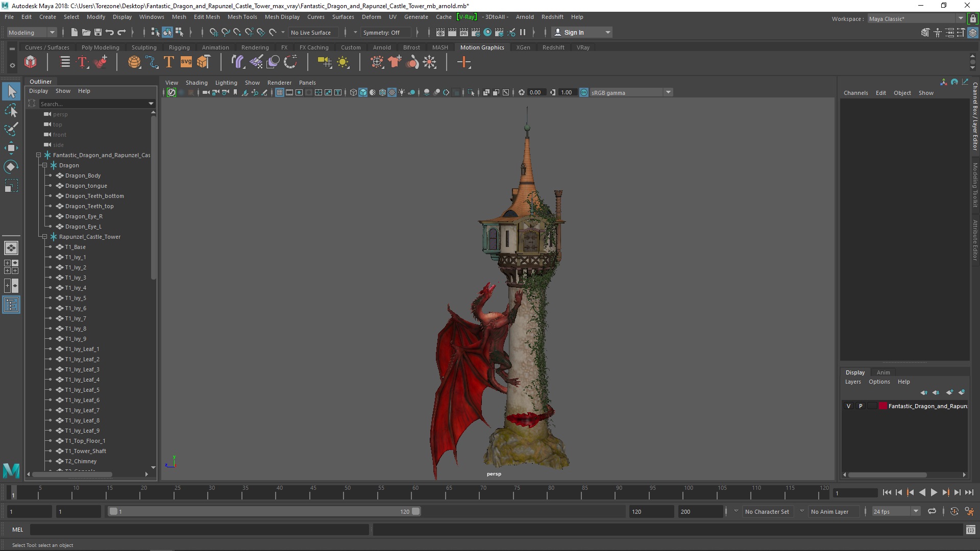Select the arrow Select Tool in toolbox
Viewport: 980px width, 551px height.
tap(11, 92)
